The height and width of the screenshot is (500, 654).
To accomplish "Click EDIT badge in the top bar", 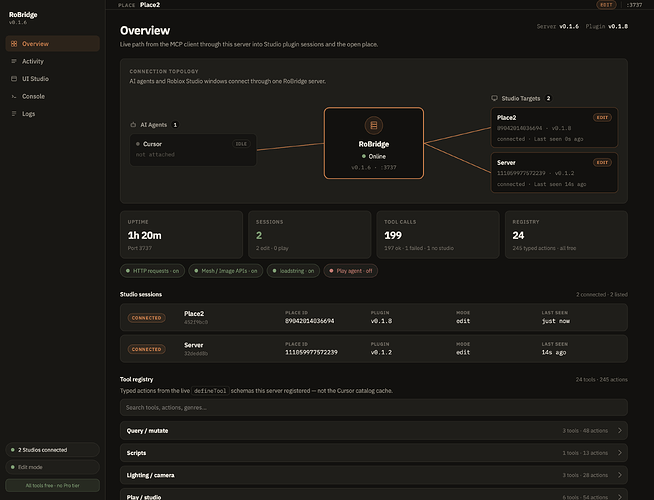I will tap(606, 5).
